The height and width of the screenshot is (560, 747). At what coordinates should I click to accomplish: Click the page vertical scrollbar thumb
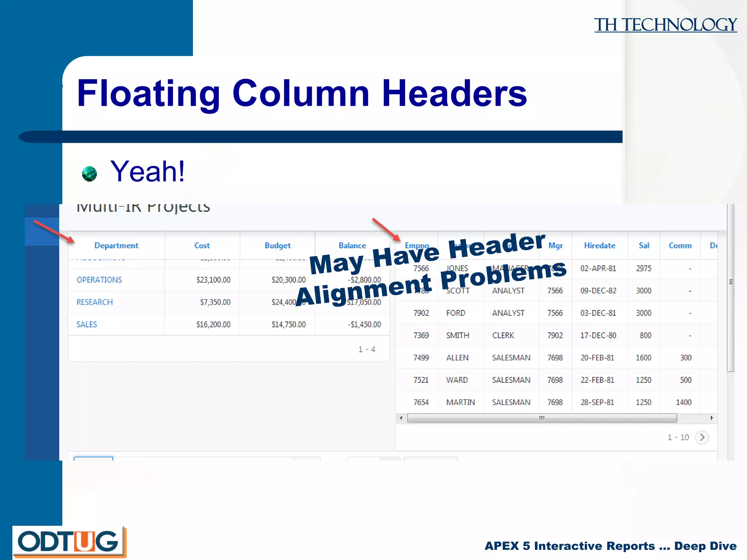pyautogui.click(x=731, y=288)
